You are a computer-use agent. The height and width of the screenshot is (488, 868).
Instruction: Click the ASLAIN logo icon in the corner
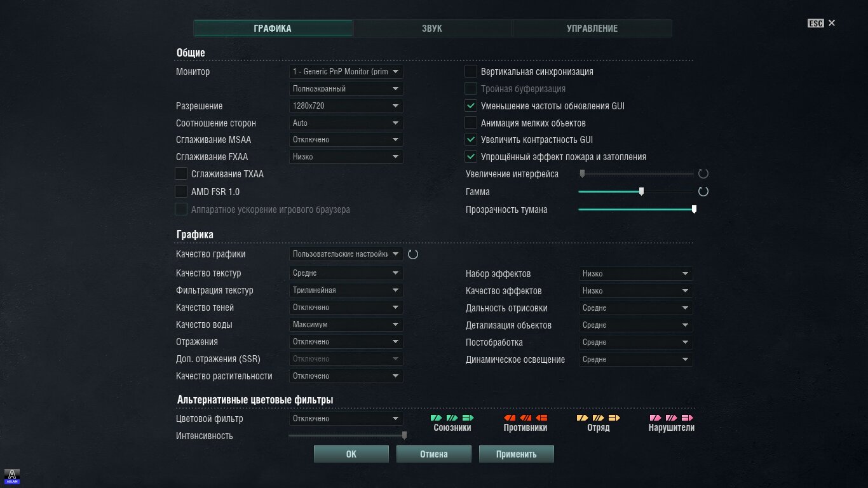click(13, 477)
